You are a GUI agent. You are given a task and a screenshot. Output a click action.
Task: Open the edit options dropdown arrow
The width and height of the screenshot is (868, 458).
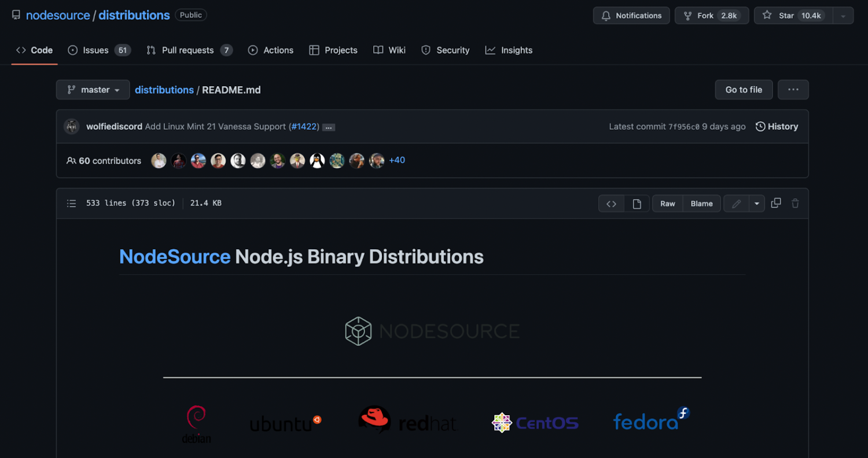(x=756, y=203)
